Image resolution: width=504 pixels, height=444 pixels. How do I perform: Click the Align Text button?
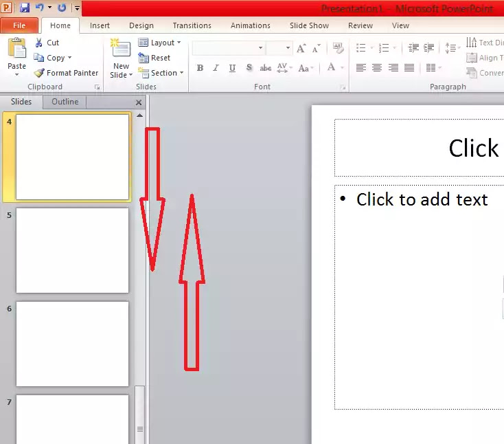484,58
